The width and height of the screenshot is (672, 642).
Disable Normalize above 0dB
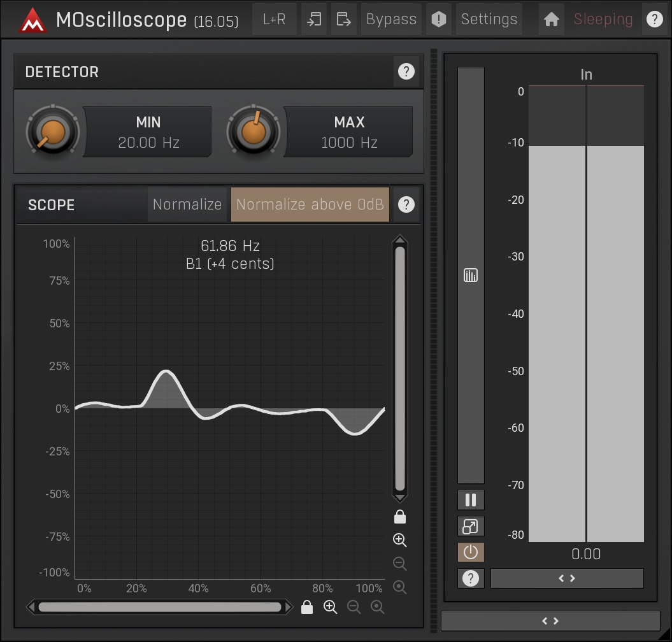(x=310, y=204)
